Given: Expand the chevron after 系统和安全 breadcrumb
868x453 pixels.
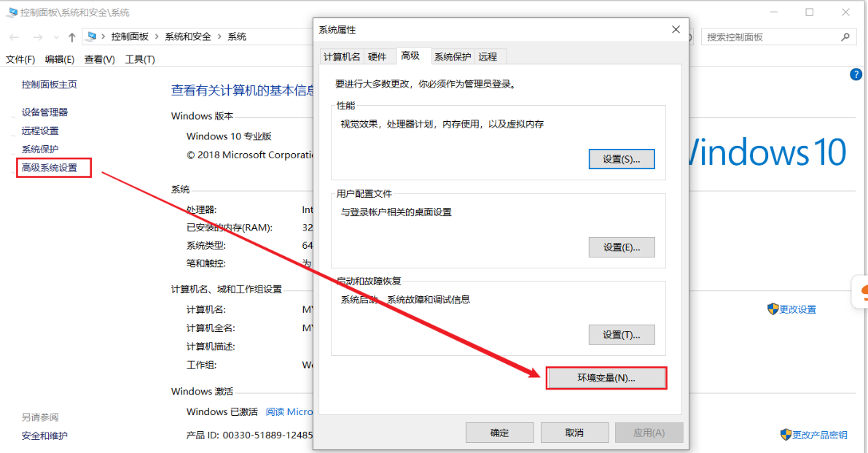Looking at the screenshot, I should pyautogui.click(x=219, y=36).
